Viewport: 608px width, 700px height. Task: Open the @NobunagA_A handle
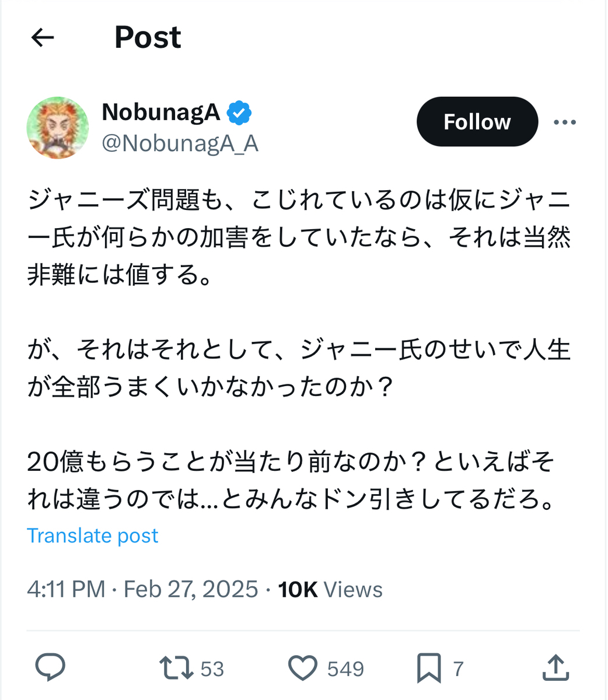[x=180, y=143]
